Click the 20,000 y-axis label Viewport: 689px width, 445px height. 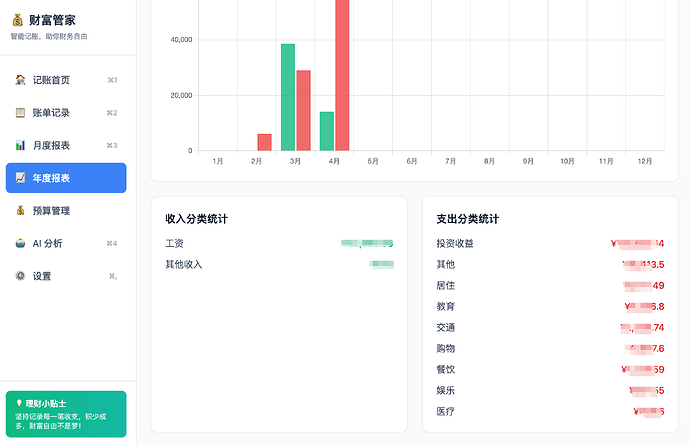[x=181, y=95]
